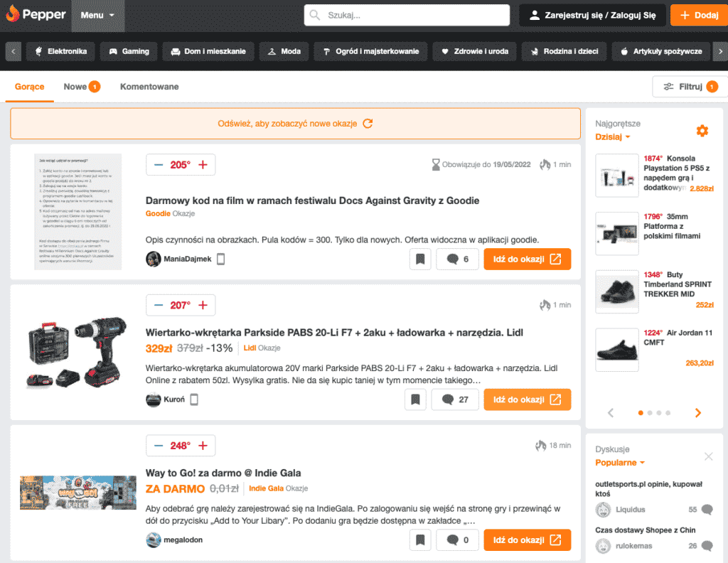Open the Dom i mieszkanie category
The width and height of the screenshot is (728, 563).
[208, 51]
